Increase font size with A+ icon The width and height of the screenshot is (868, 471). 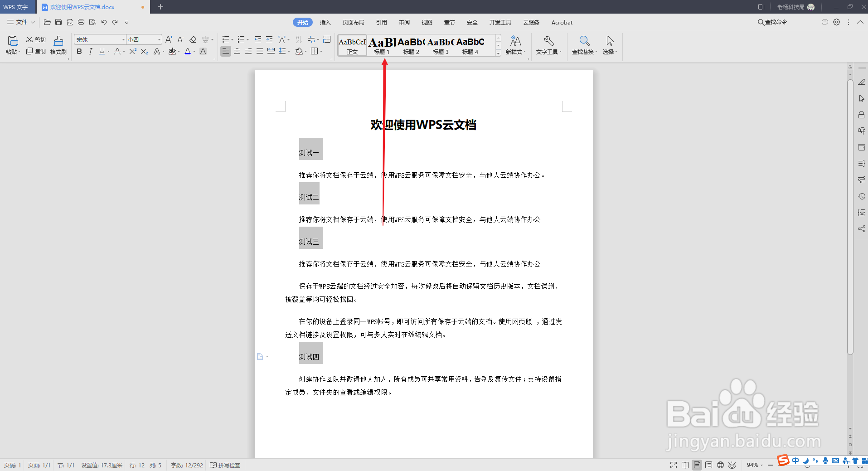pos(169,40)
